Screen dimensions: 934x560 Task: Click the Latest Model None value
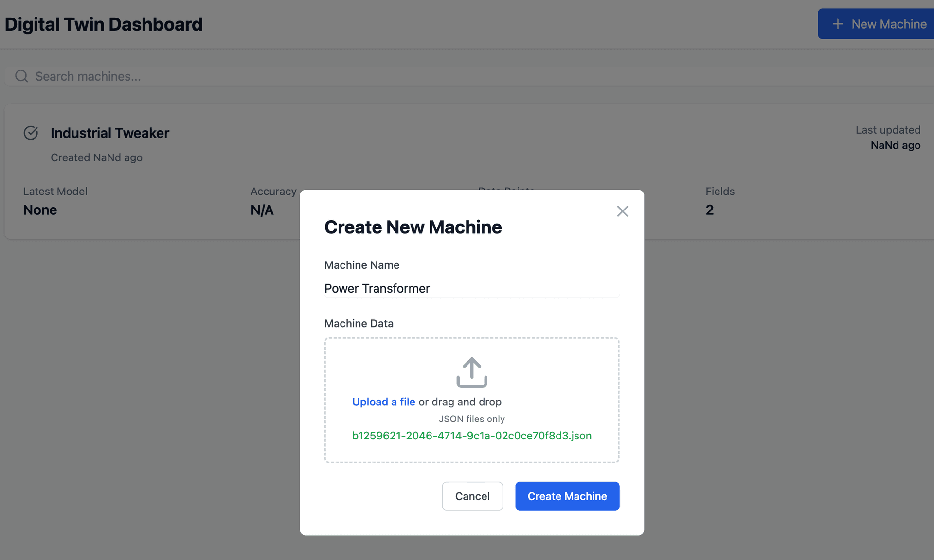pyautogui.click(x=40, y=210)
